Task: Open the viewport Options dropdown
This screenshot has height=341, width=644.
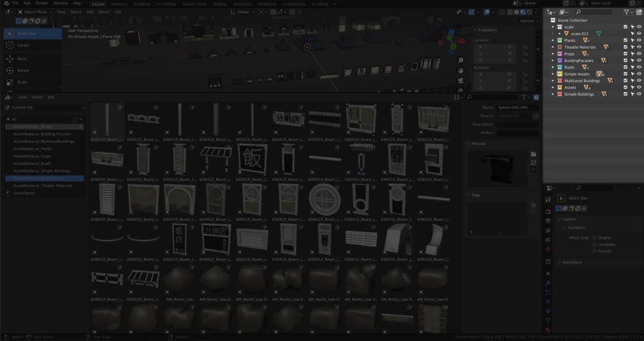Action: 529,21
